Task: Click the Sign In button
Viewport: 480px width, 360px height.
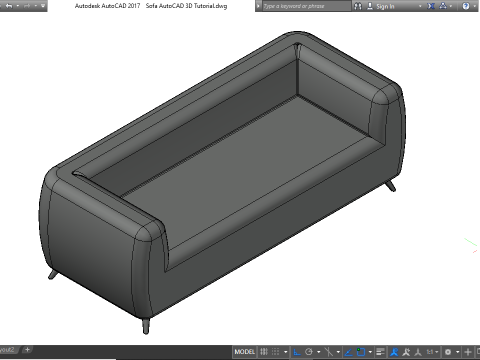Action: point(385,6)
